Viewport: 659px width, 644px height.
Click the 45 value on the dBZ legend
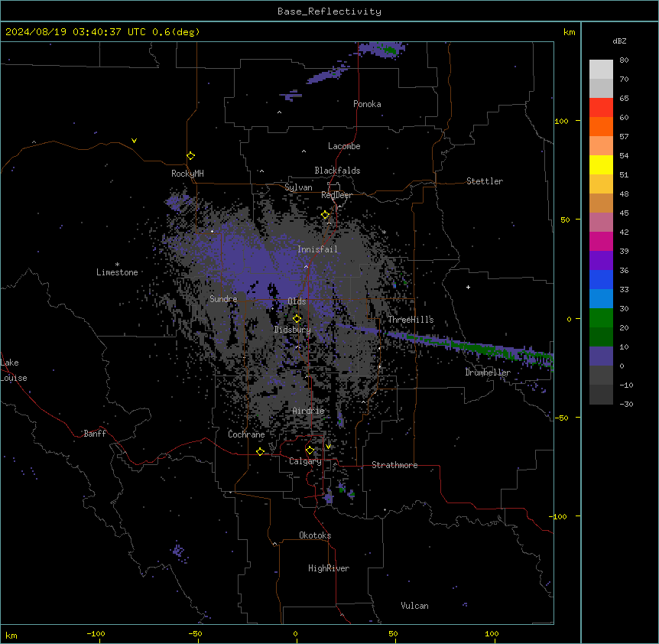click(x=624, y=213)
